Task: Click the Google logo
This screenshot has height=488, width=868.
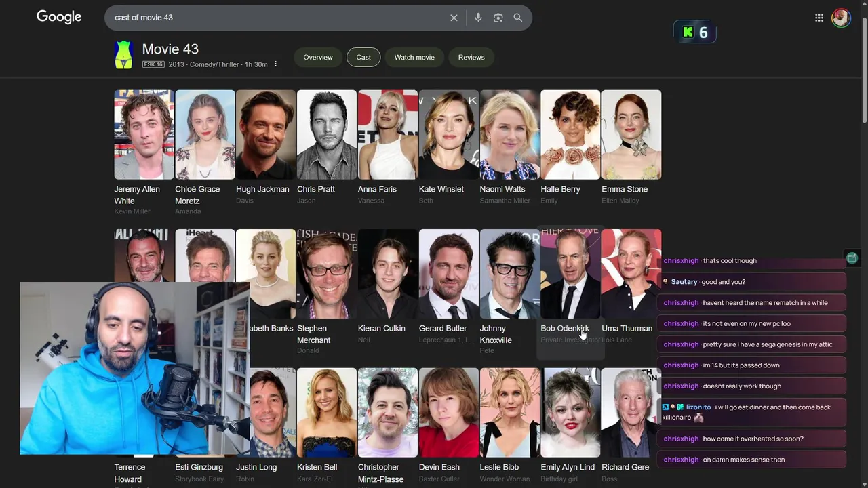Action: pyautogui.click(x=59, y=17)
